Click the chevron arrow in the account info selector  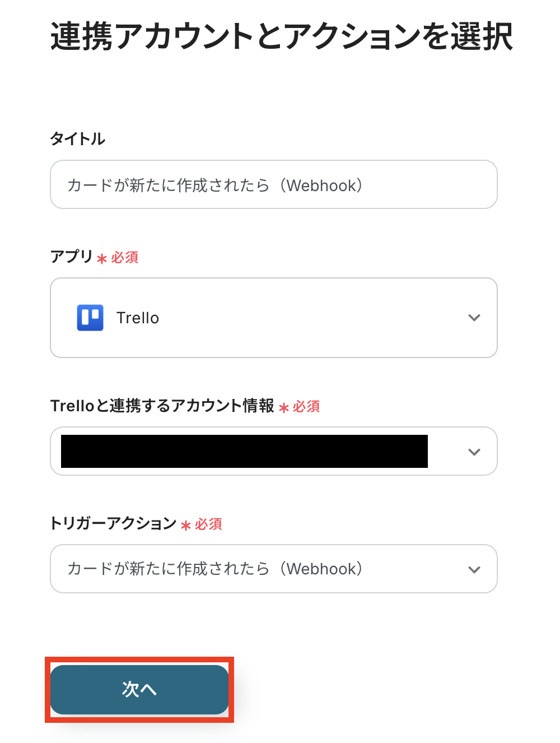pos(474,452)
